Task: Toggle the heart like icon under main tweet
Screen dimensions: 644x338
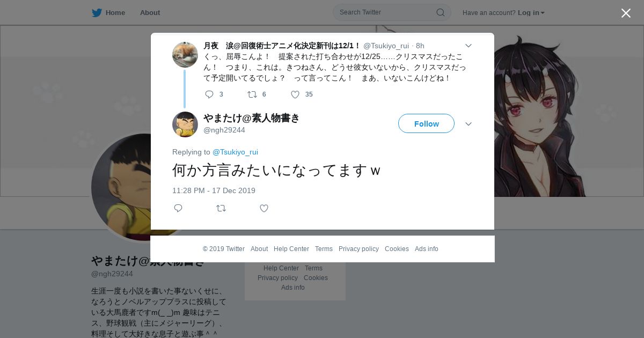Action: (x=264, y=208)
